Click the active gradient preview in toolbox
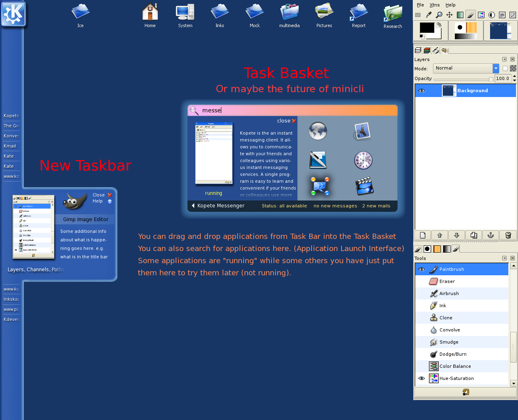This screenshot has width=518, height=420. pos(465,36)
